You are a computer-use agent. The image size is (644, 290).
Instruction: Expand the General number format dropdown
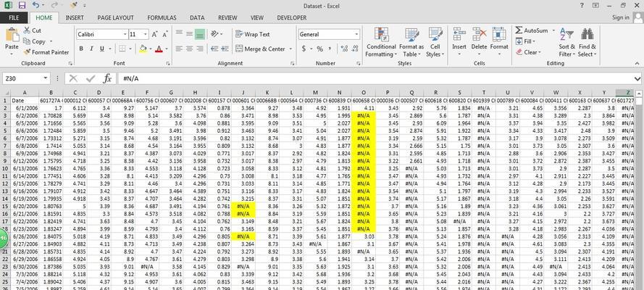356,35
